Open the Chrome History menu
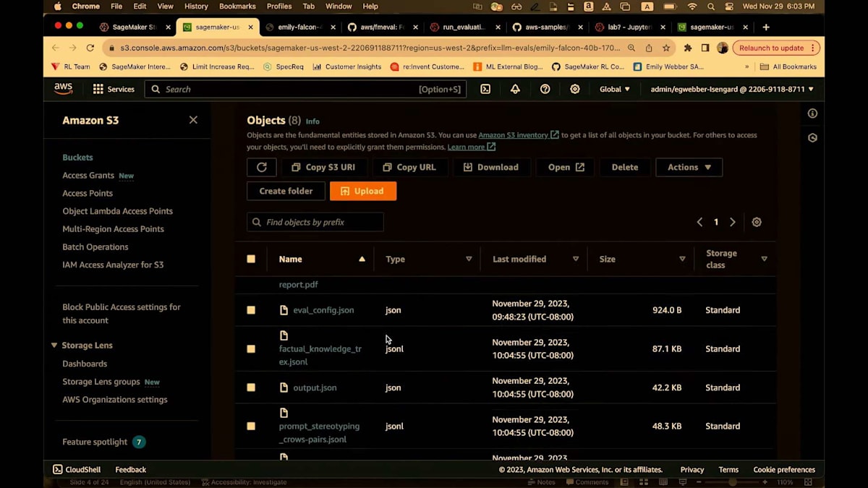868x488 pixels. pos(196,7)
